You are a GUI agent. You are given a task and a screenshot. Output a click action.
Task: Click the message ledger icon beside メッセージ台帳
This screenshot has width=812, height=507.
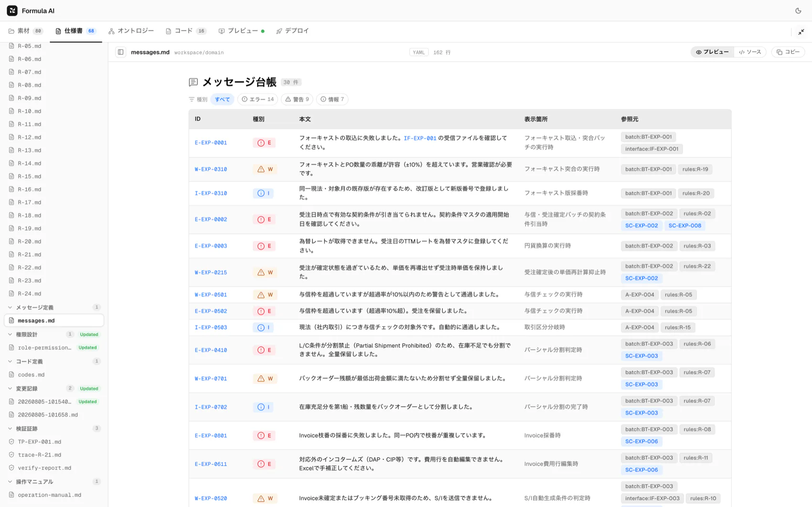(x=193, y=82)
